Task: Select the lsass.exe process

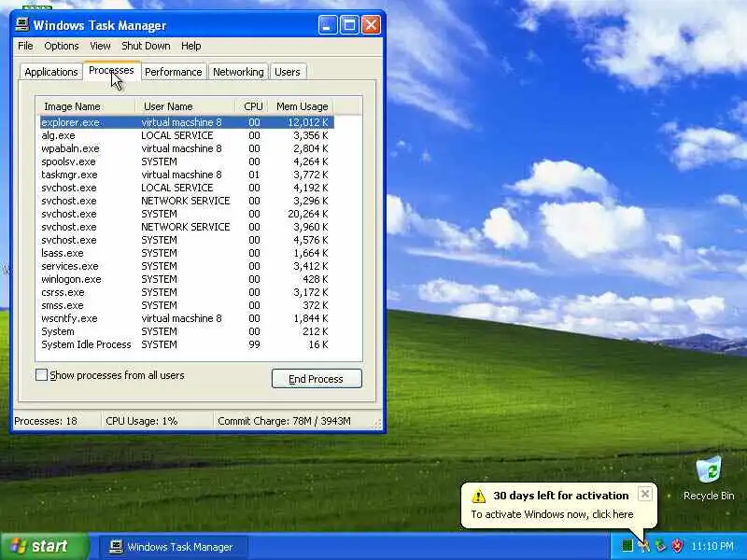Action: click(187, 253)
